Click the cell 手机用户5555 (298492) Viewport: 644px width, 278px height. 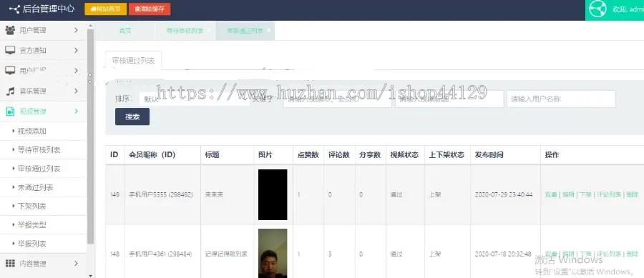pyautogui.click(x=161, y=195)
